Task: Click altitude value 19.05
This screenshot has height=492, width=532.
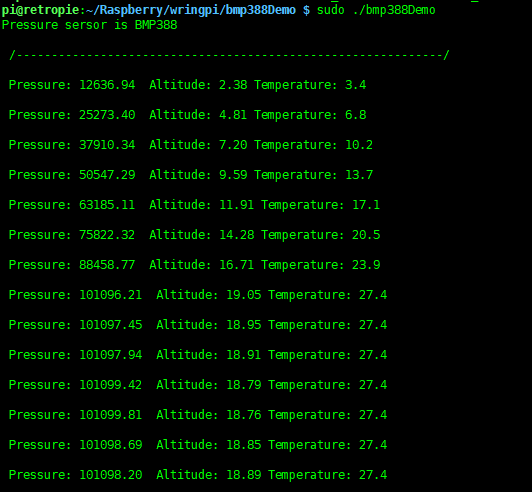Action: click(x=244, y=295)
